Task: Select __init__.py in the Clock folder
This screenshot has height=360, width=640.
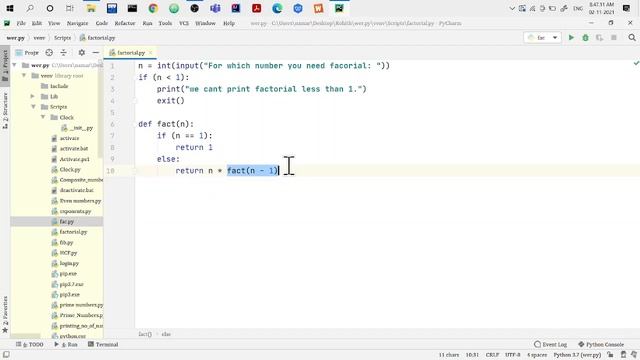Action: 77,128
